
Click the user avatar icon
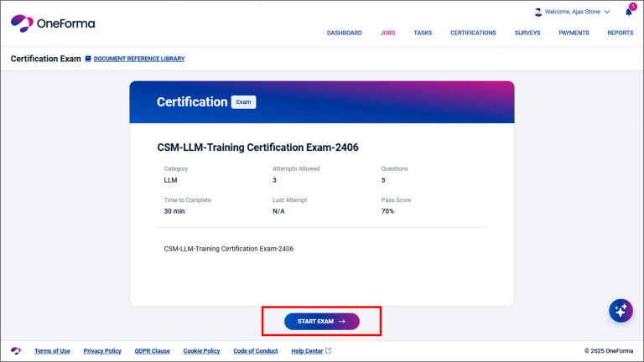(538, 13)
